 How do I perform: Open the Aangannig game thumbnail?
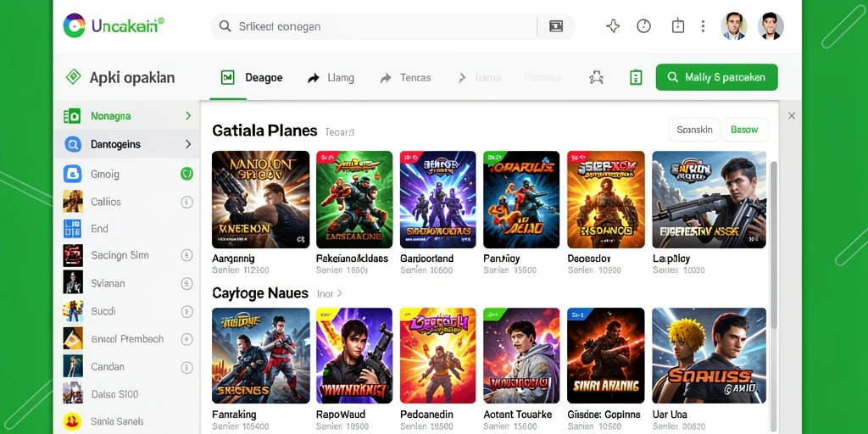coord(261,199)
